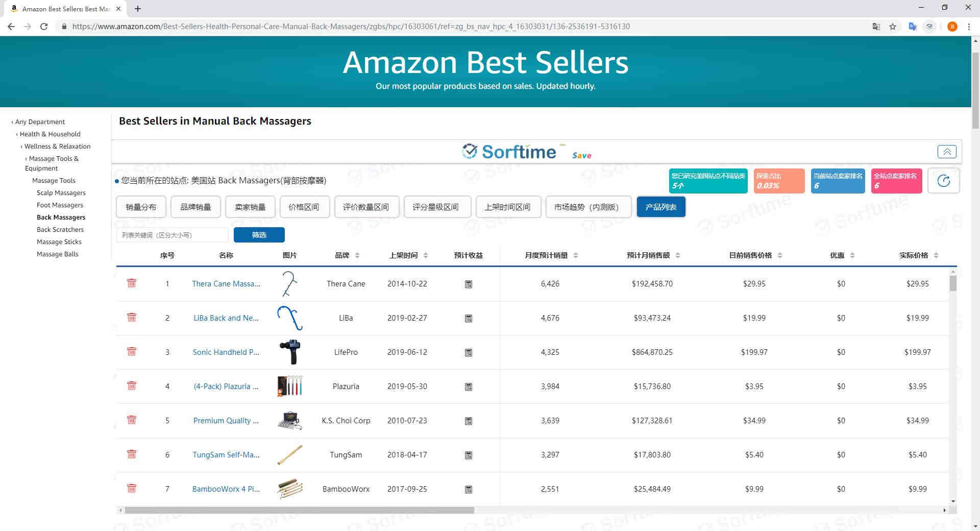980x531 pixels.
Task: Open calculator icon in TungSam row
Action: pos(469,455)
